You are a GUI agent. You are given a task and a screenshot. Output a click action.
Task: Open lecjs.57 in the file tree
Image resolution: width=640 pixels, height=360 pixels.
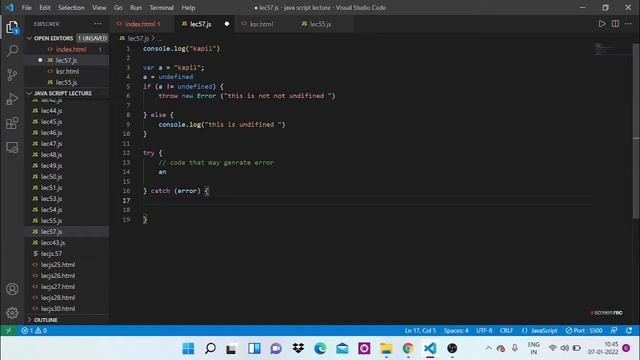(67, 253)
